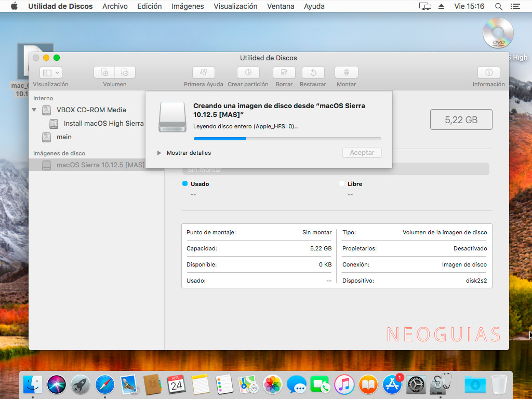Click the Borrar toolbar icon
The image size is (532, 399).
[x=284, y=73]
